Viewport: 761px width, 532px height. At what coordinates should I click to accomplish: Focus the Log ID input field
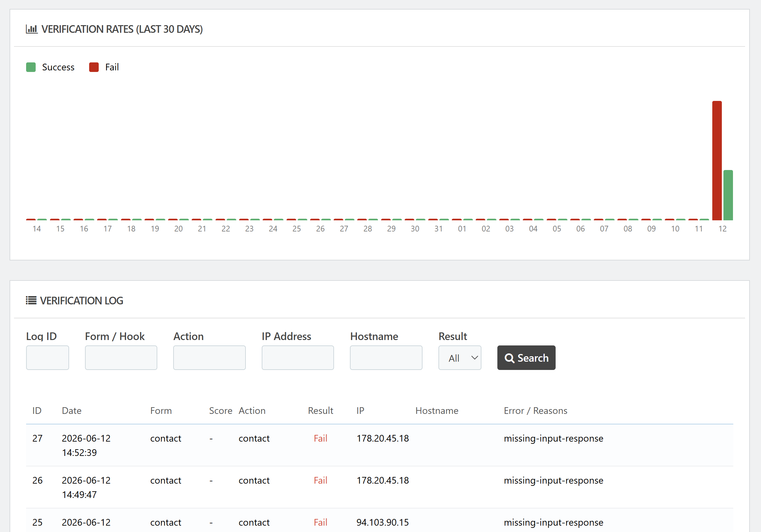click(x=47, y=358)
